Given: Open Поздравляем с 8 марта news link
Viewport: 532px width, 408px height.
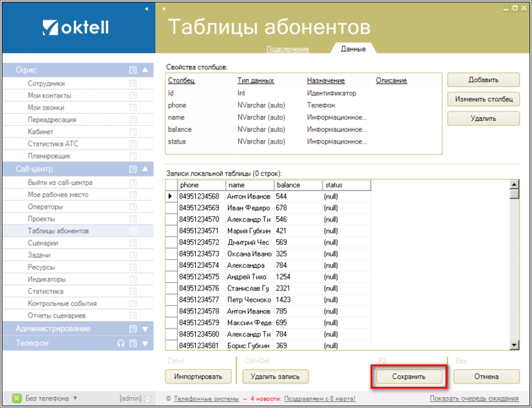Looking at the screenshot, I should (320, 398).
